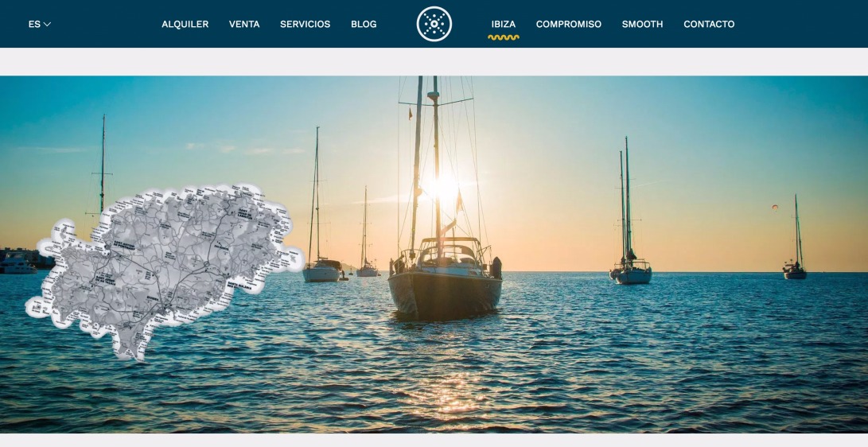
Task: Click Santa Eulalia label on Ibiza map
Action: pos(239,286)
